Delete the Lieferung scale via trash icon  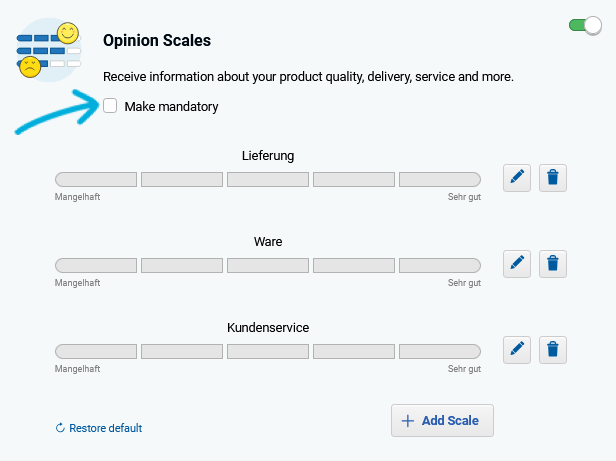pos(553,178)
